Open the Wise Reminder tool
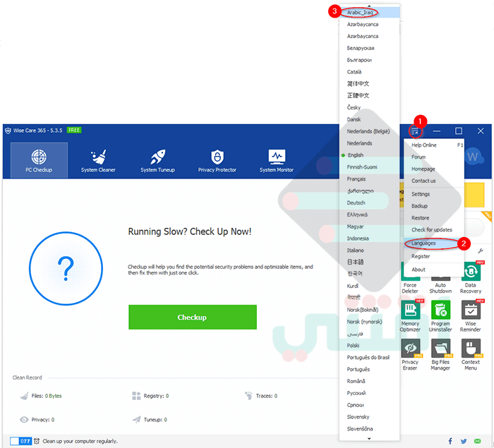Viewport: 494px width, 448px height. pos(471,316)
